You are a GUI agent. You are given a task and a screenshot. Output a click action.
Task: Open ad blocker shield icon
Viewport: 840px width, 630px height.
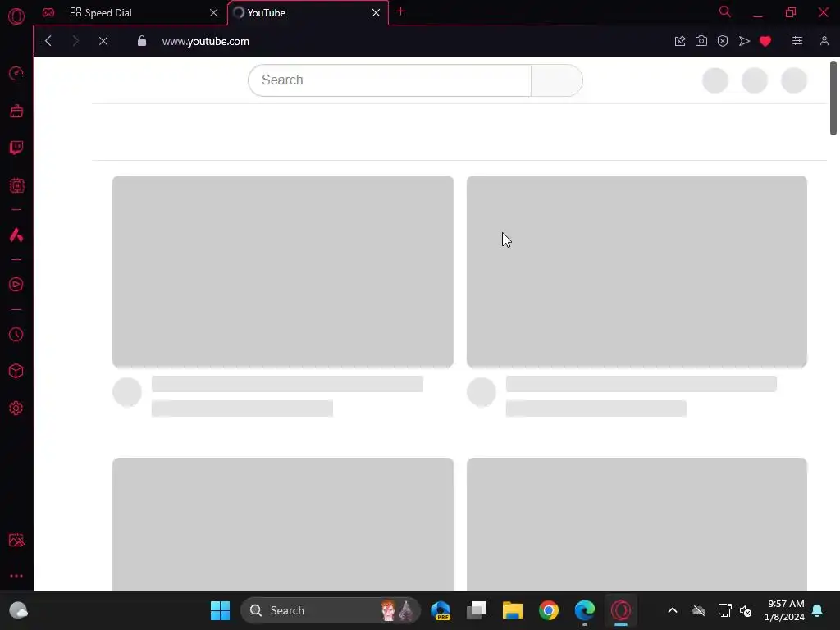[x=723, y=41]
